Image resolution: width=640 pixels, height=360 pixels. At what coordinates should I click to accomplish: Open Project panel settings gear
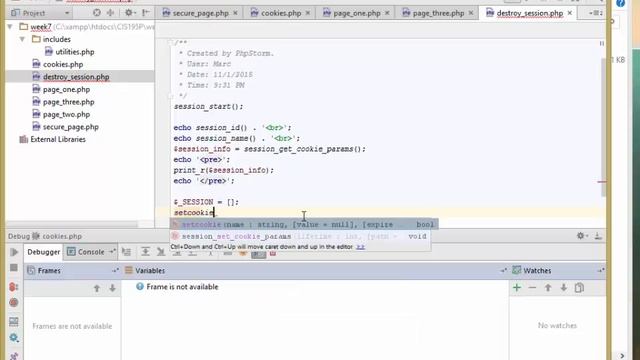coord(129,13)
